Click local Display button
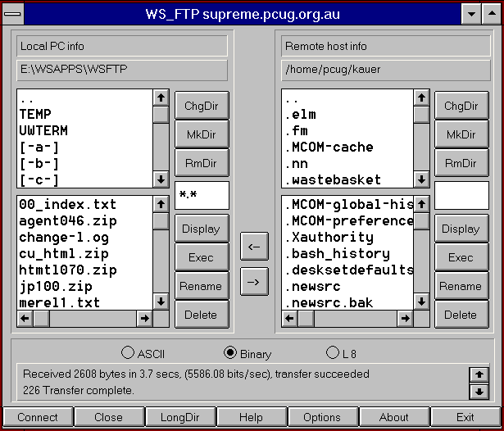This screenshot has width=504, height=431. (202, 229)
